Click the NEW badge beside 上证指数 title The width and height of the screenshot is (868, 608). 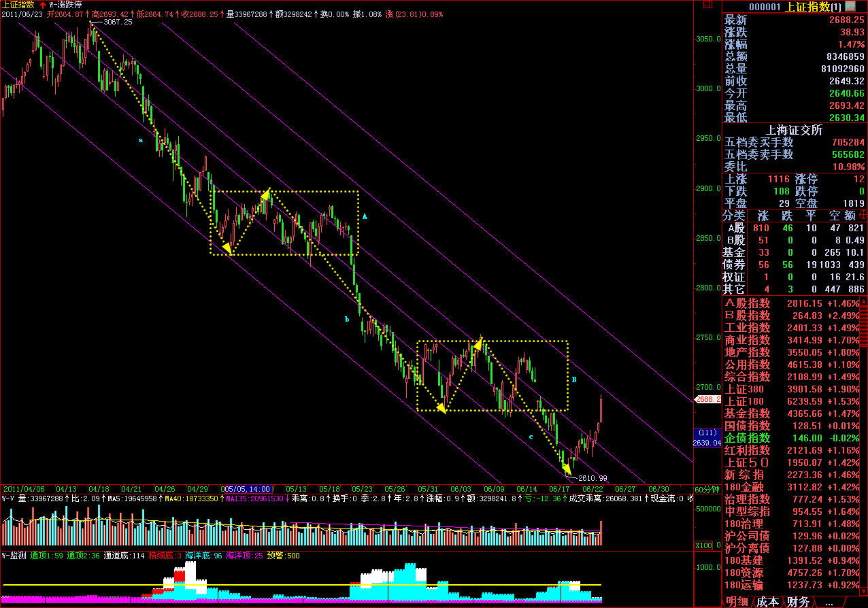pos(850,7)
